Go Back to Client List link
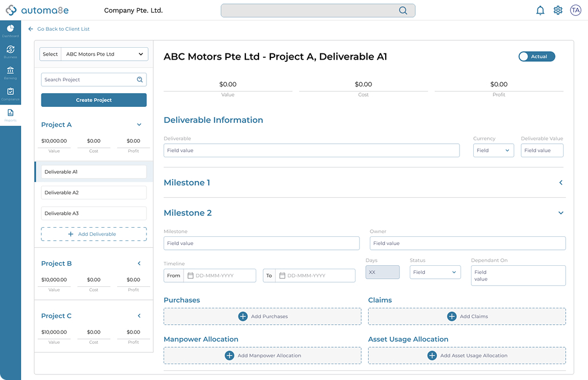 64,29
